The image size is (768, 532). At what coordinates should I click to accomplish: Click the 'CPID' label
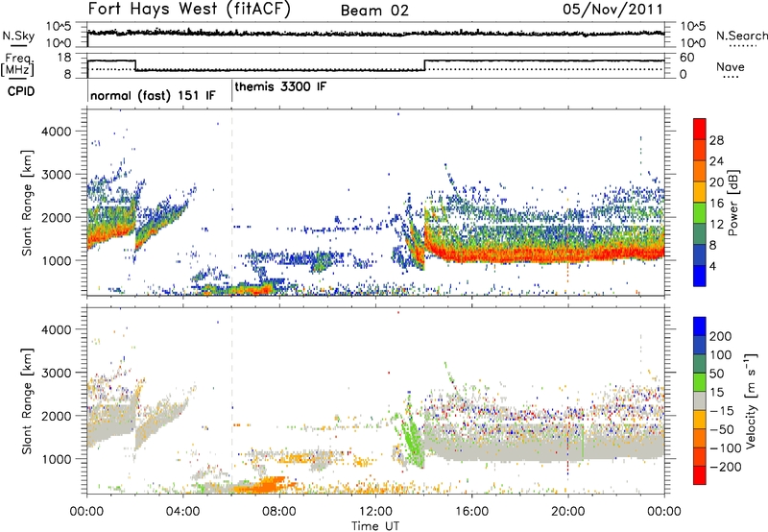click(21, 91)
